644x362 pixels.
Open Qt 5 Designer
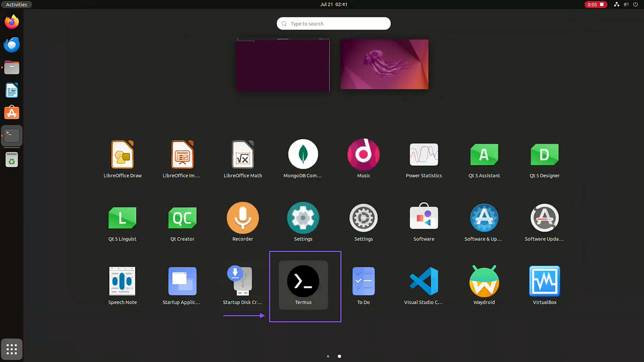point(545,154)
